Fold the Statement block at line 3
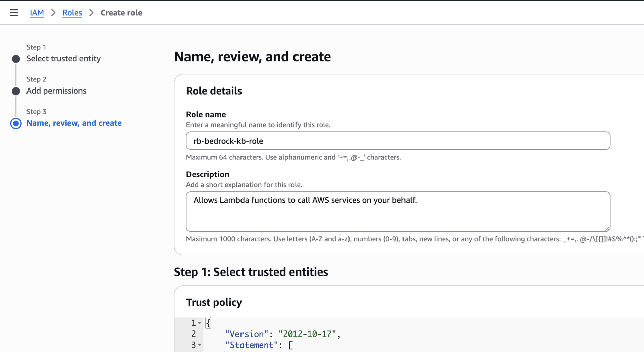 click(x=200, y=345)
